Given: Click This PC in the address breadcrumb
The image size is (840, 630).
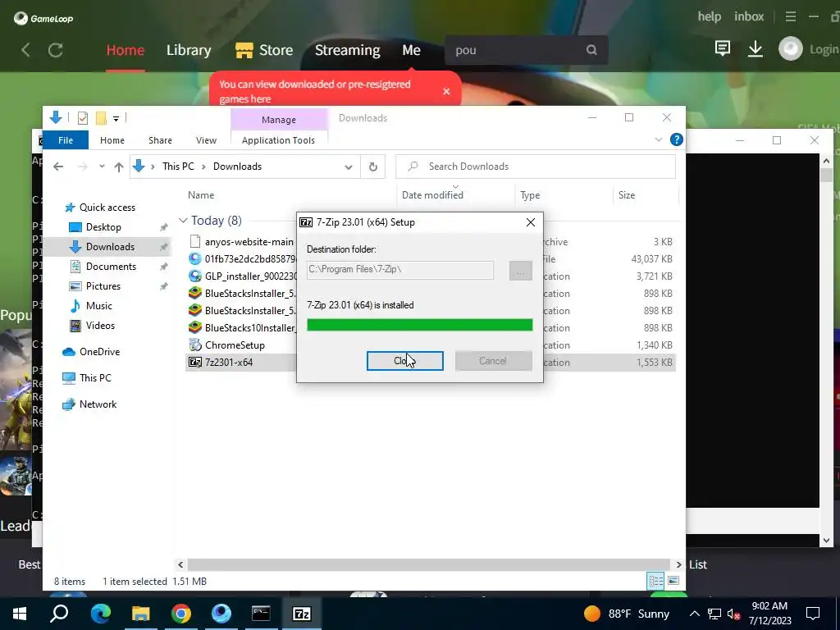Looking at the screenshot, I should pyautogui.click(x=178, y=167).
